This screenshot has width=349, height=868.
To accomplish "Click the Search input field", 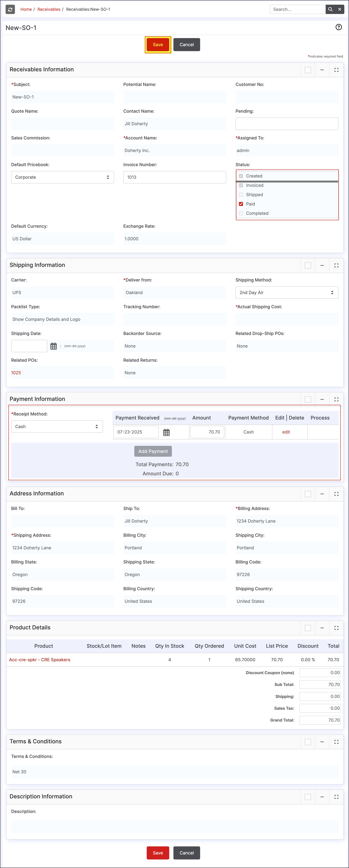I will [298, 9].
